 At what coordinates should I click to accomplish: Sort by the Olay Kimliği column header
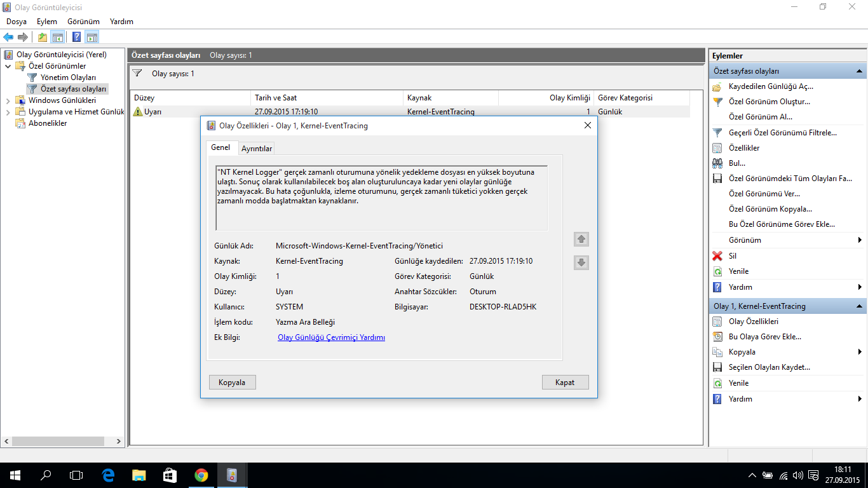point(546,98)
